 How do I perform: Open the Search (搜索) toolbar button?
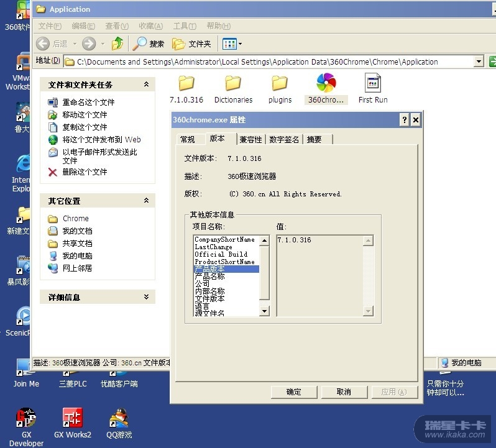tap(149, 43)
